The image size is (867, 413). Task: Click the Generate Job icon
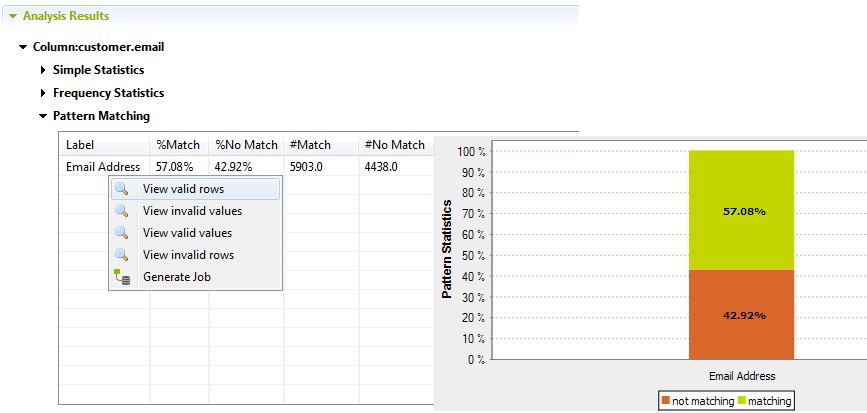[121, 277]
